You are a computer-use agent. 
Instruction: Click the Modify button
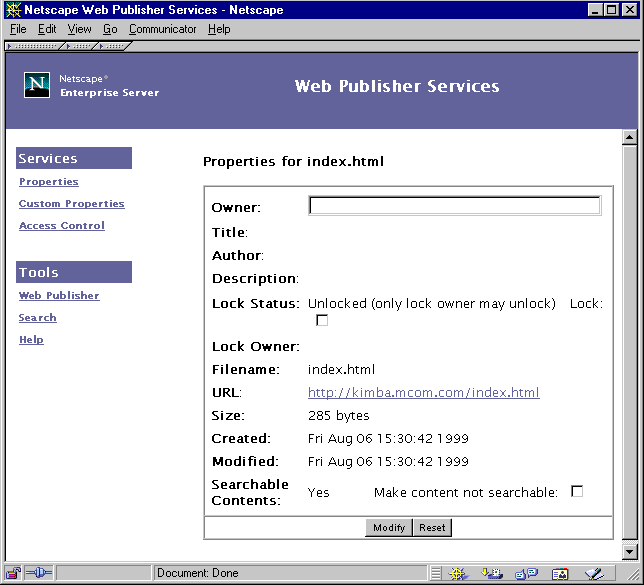pyautogui.click(x=389, y=527)
